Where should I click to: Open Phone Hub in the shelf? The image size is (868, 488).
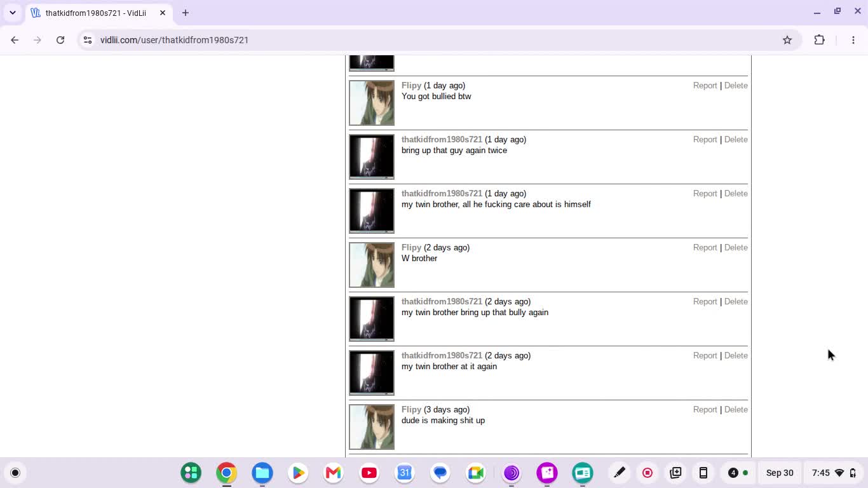pos(703,473)
